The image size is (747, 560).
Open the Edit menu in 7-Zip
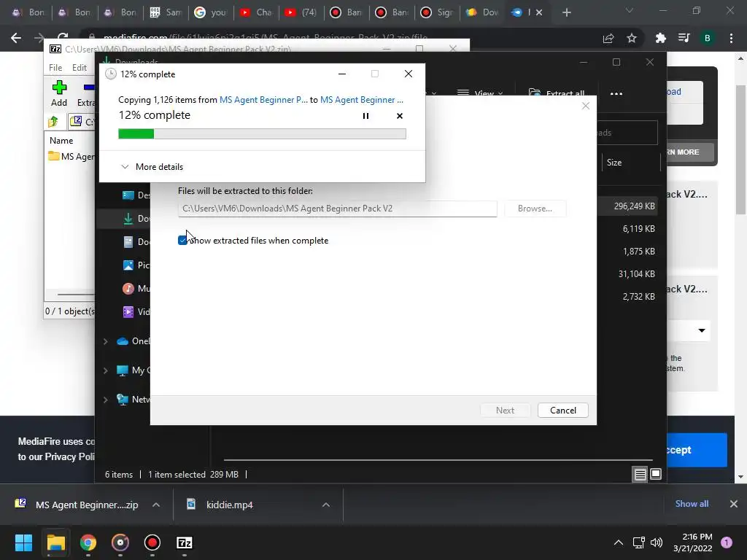79,68
